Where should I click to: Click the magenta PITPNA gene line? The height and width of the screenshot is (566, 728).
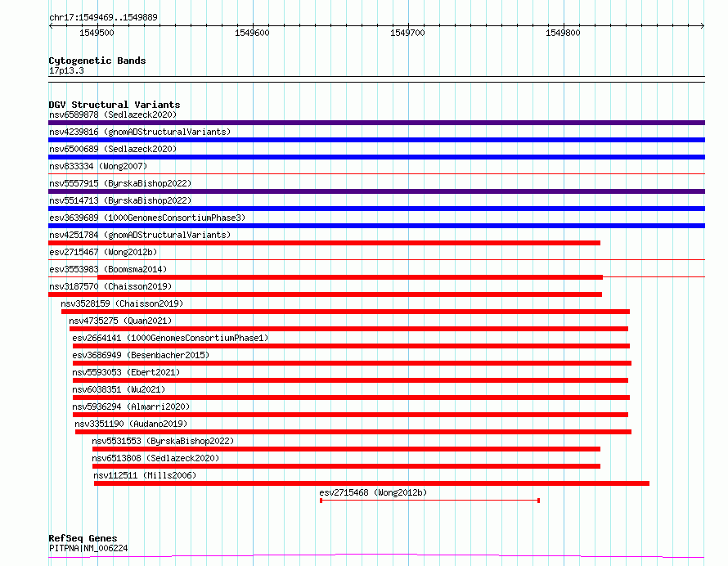[x=376, y=556]
